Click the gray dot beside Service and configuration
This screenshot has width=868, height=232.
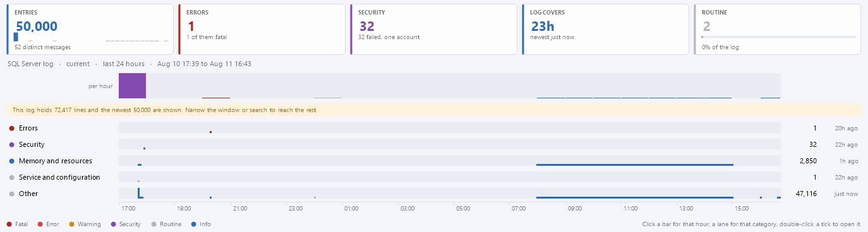(11, 178)
